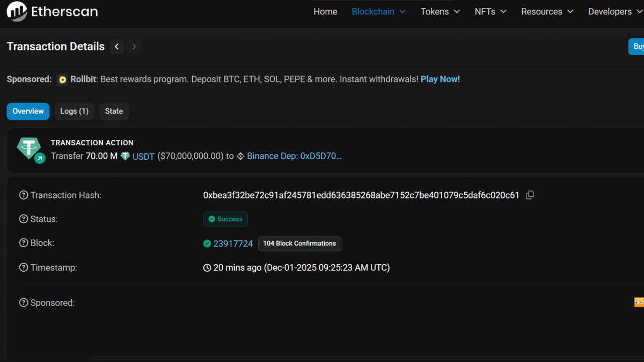Click help icon beside Status
Screen dimensions: 644x362
coord(24,219)
